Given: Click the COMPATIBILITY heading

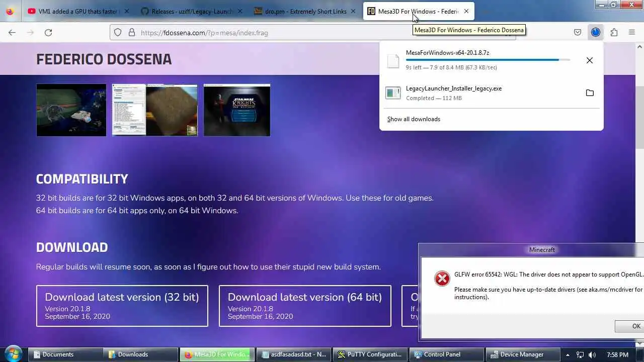Looking at the screenshot, I should (x=82, y=179).
